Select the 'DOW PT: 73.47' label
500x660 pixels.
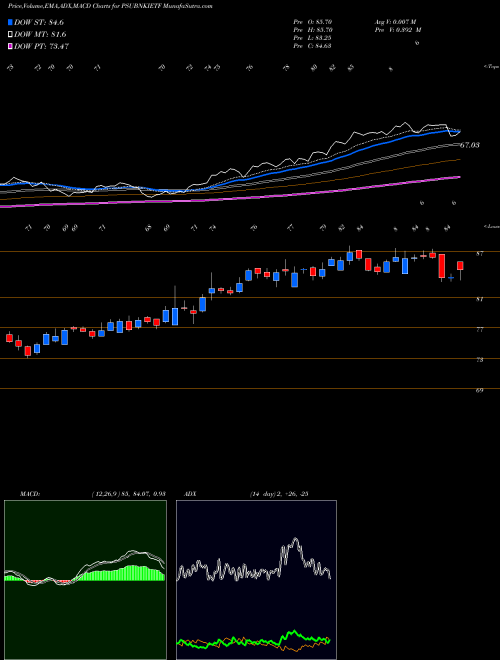pos(41,46)
